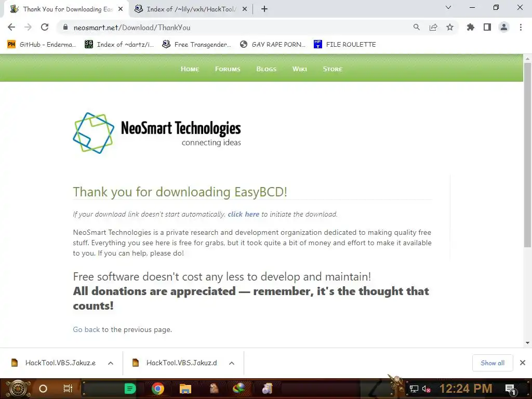This screenshot has width=532, height=399.
Task: Go to Home in the green navigation bar
Action: coord(190,69)
